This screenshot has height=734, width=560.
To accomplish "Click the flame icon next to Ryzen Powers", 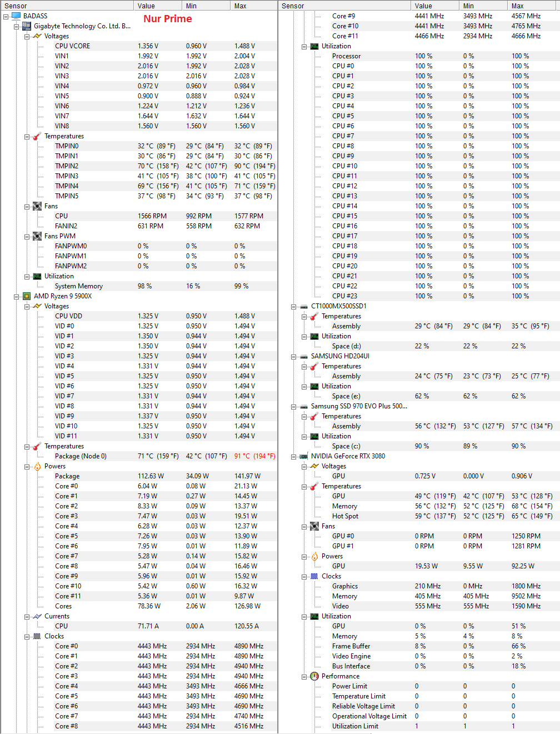I will pyautogui.click(x=37, y=466).
